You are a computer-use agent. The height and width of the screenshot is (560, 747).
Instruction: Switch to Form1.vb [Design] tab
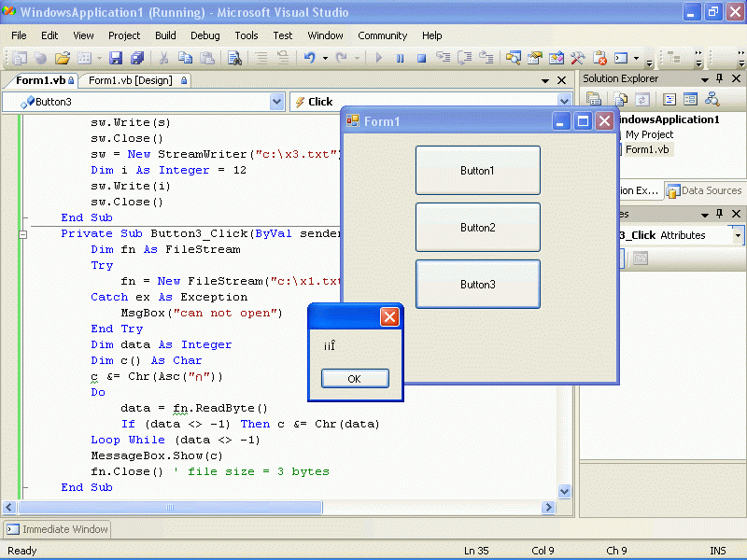point(136,80)
